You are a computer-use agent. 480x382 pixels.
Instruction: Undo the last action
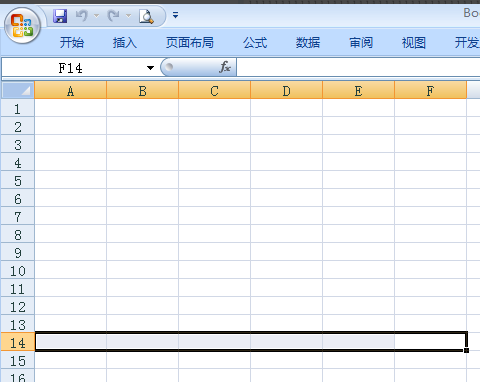(x=81, y=16)
